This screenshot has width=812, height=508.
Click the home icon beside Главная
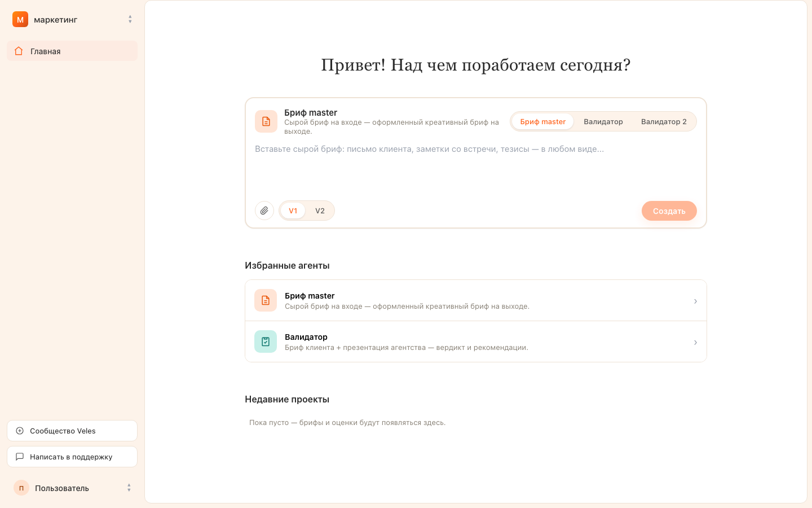[x=19, y=51]
